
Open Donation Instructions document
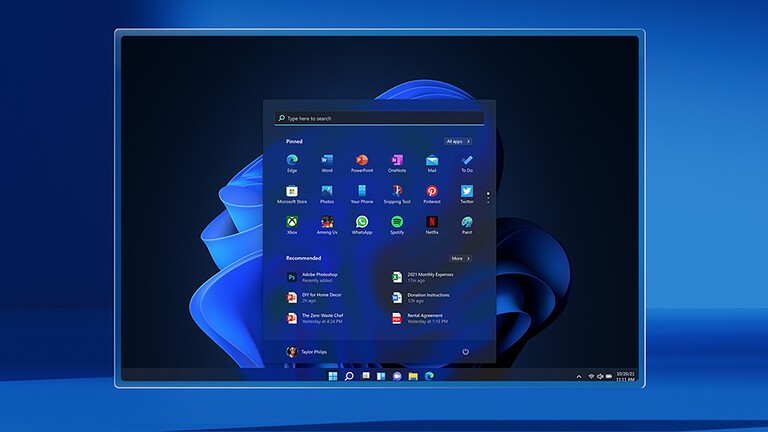421,298
